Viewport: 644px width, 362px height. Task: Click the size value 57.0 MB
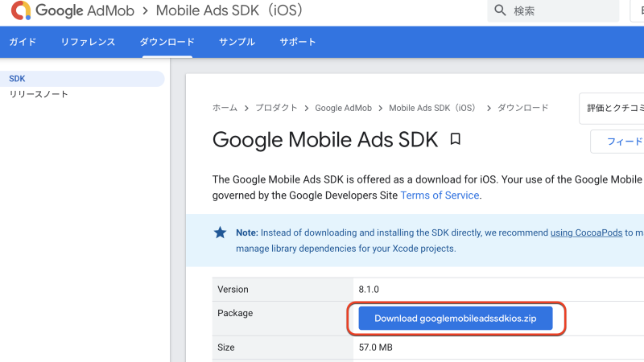[x=375, y=348]
